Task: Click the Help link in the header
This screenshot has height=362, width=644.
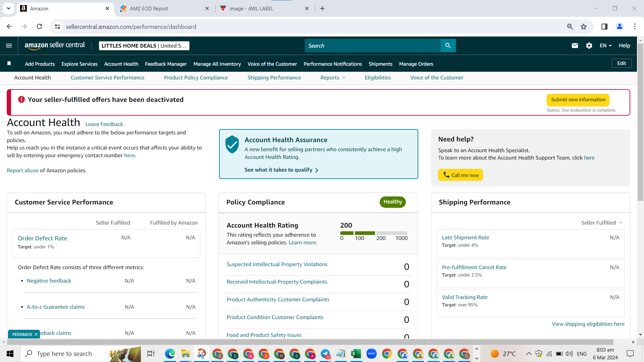Action: [624, 46]
